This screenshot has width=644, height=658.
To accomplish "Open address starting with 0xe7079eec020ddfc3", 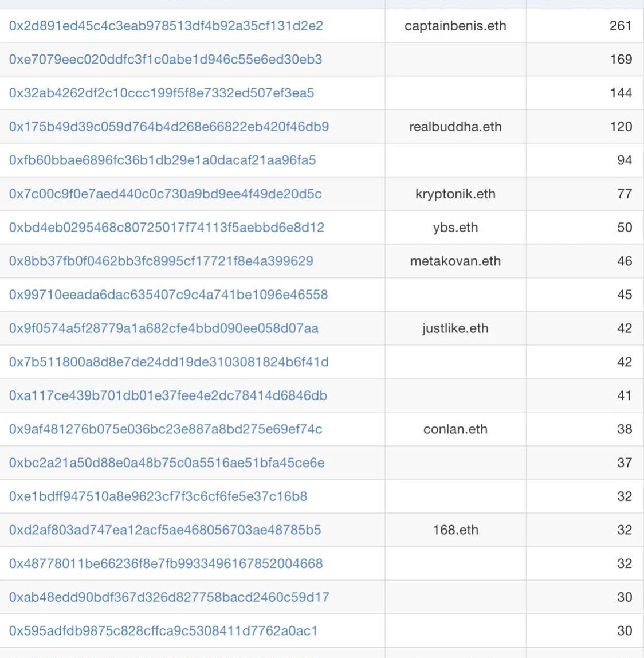I will pos(166,60).
